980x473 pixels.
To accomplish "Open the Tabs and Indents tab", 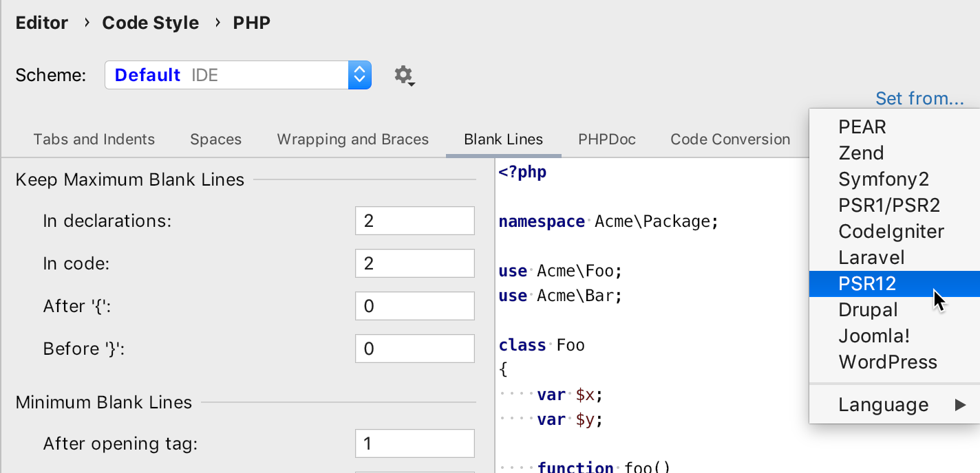I will [94, 139].
